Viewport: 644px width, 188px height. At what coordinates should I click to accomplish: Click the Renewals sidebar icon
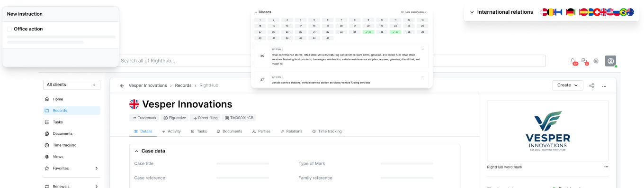[x=47, y=187]
